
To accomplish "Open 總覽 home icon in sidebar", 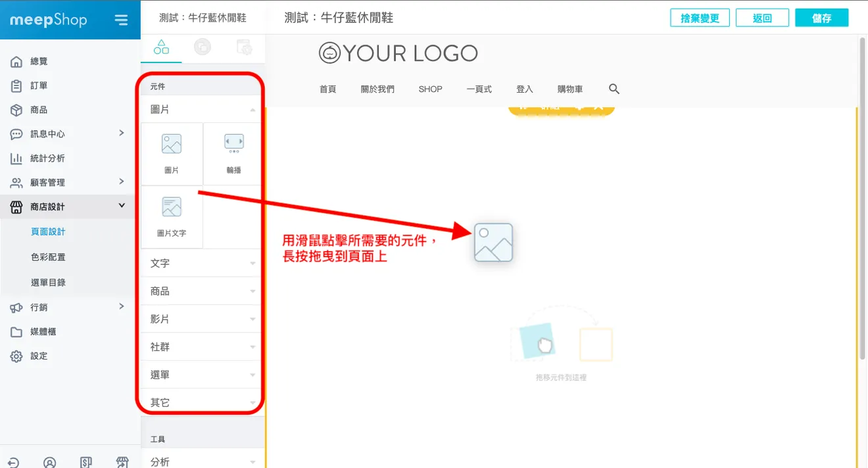I will pyautogui.click(x=16, y=62).
